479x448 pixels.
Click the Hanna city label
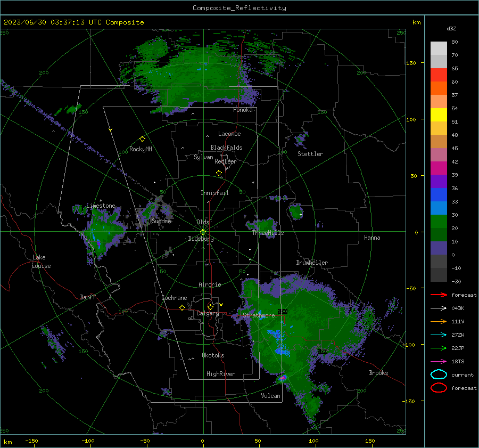coord(372,238)
